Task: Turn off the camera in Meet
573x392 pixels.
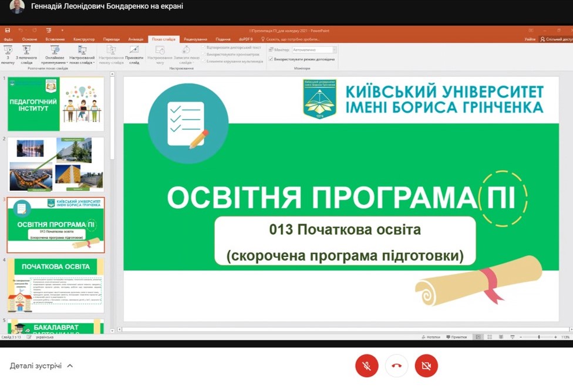Action: point(426,365)
